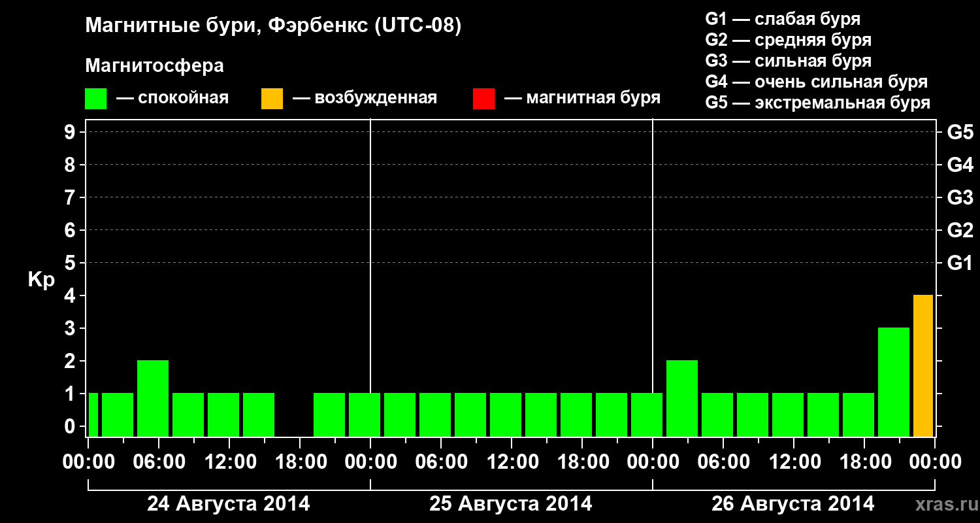
Task: Click the chart title 'Магнитные бури, Фэрбенкс (UTC-08)'
Action: pyautogui.click(x=273, y=26)
